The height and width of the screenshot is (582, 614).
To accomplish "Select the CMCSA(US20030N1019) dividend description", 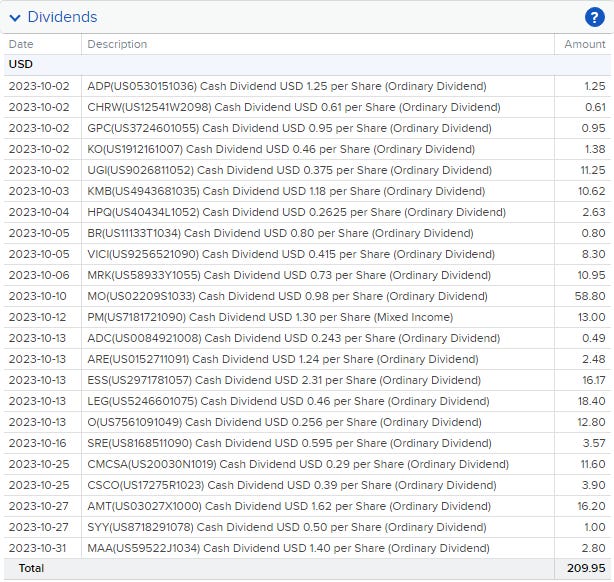I will (298, 464).
